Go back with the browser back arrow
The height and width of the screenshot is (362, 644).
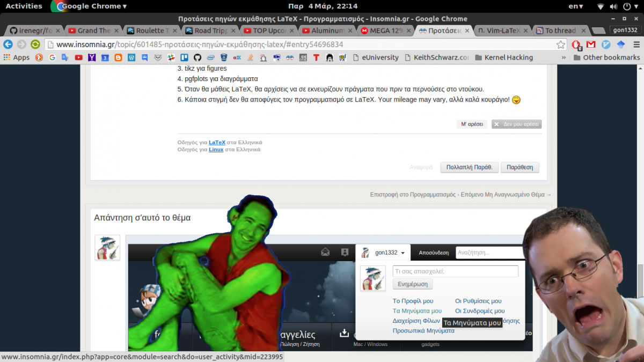[8, 45]
